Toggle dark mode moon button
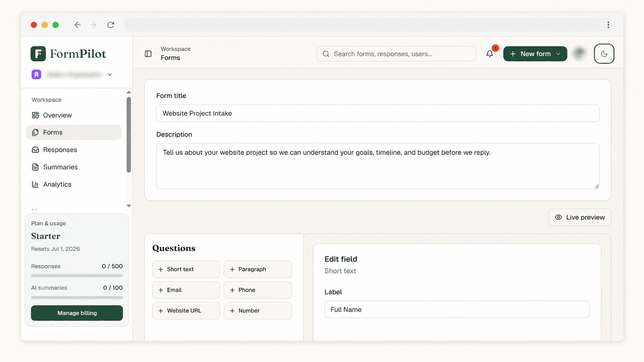The width and height of the screenshot is (644, 362). coord(604,54)
